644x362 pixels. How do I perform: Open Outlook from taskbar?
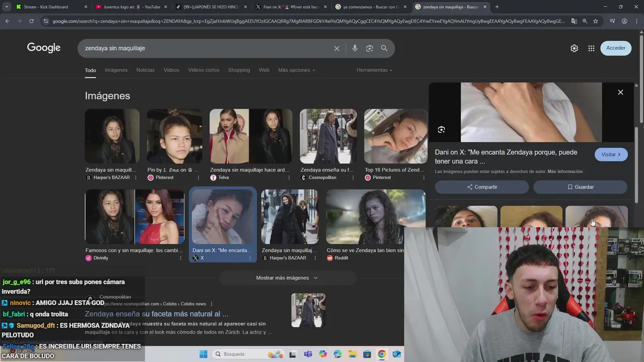(x=396, y=354)
